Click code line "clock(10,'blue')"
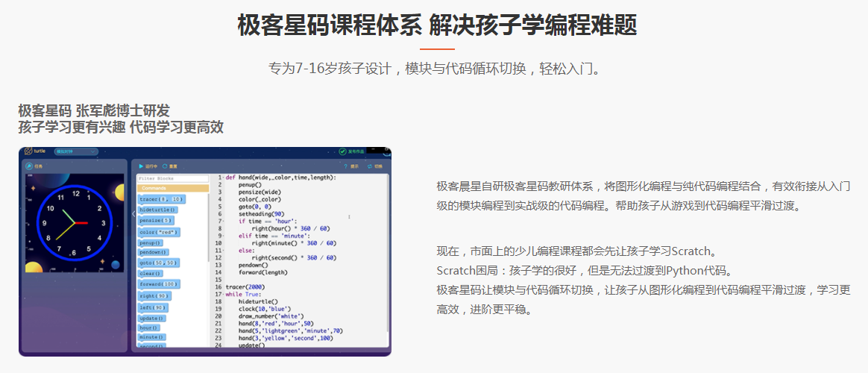Image resolution: width=868 pixels, height=373 pixels. [x=265, y=309]
